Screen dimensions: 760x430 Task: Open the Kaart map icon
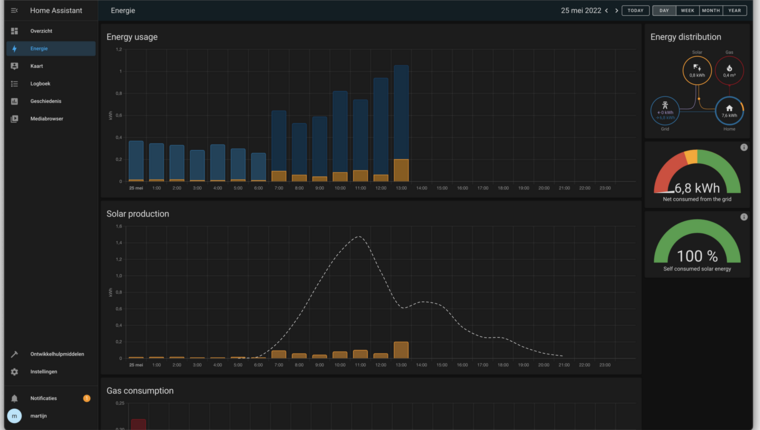coord(14,66)
